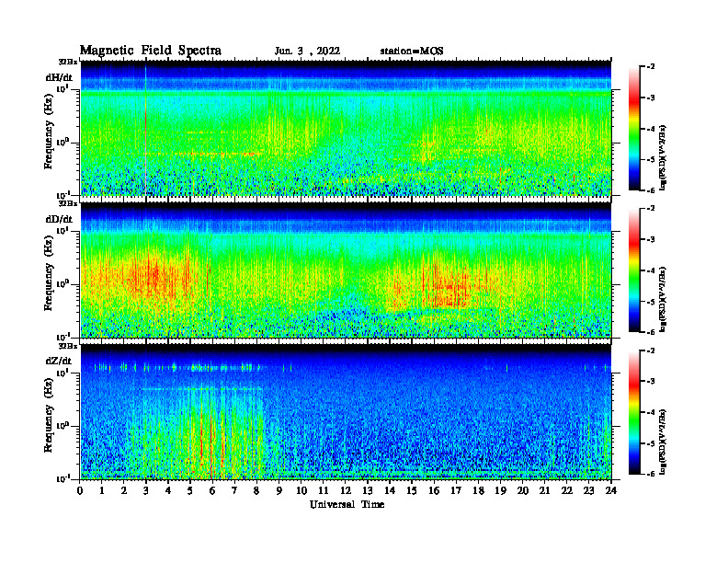Click hour "4" on the time axis

(168, 490)
